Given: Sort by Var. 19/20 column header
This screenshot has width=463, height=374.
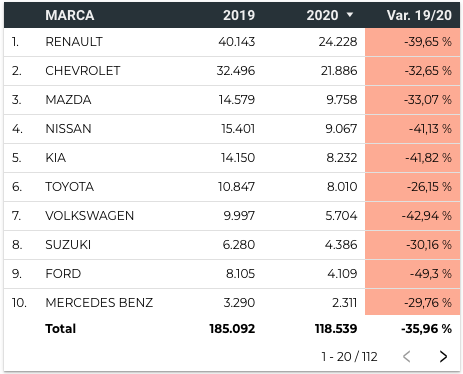Looking at the screenshot, I should pos(419,15).
